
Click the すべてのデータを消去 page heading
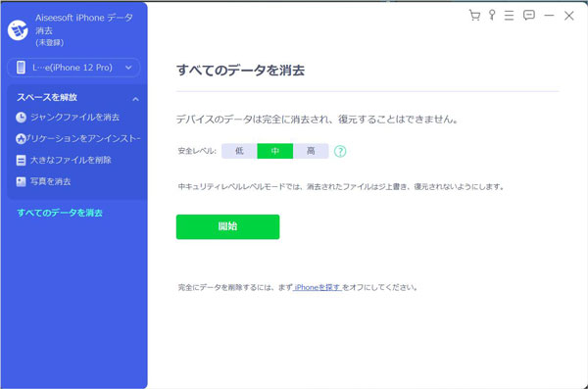240,71
